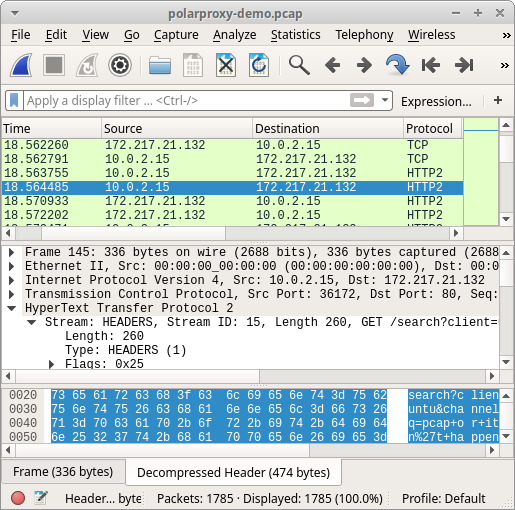
Task: Open the display filter history dropdown
Action: tap(385, 100)
